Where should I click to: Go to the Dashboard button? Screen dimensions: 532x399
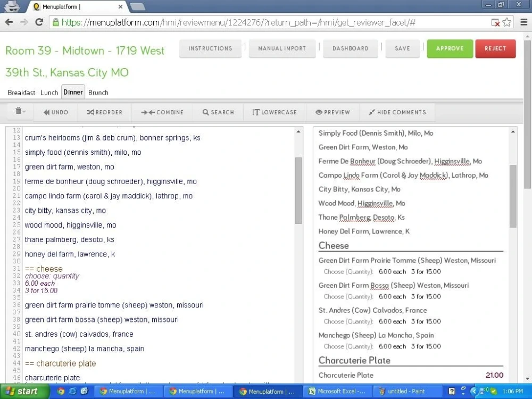click(x=351, y=48)
